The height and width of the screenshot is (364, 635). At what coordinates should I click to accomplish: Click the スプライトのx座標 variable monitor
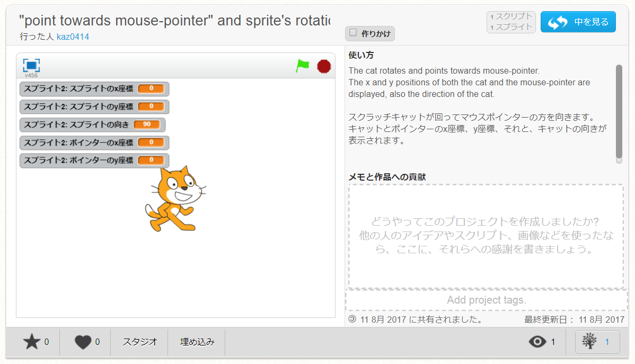pos(94,88)
